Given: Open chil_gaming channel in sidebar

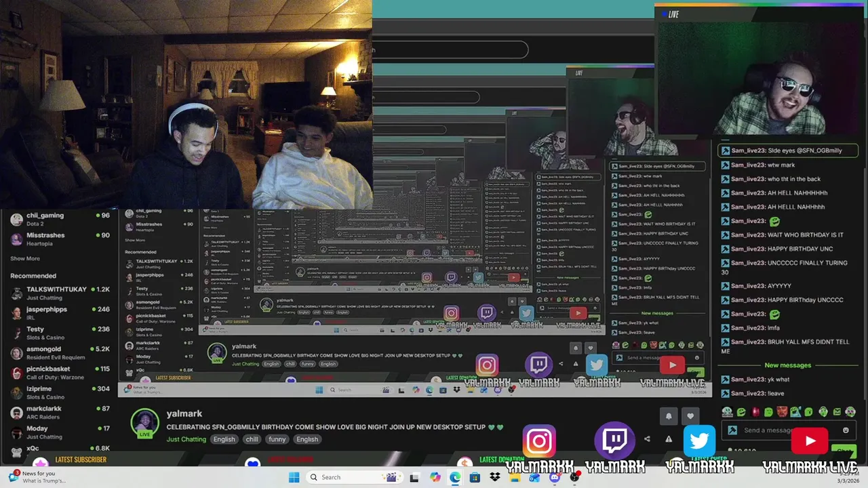Looking at the screenshot, I should [60, 219].
